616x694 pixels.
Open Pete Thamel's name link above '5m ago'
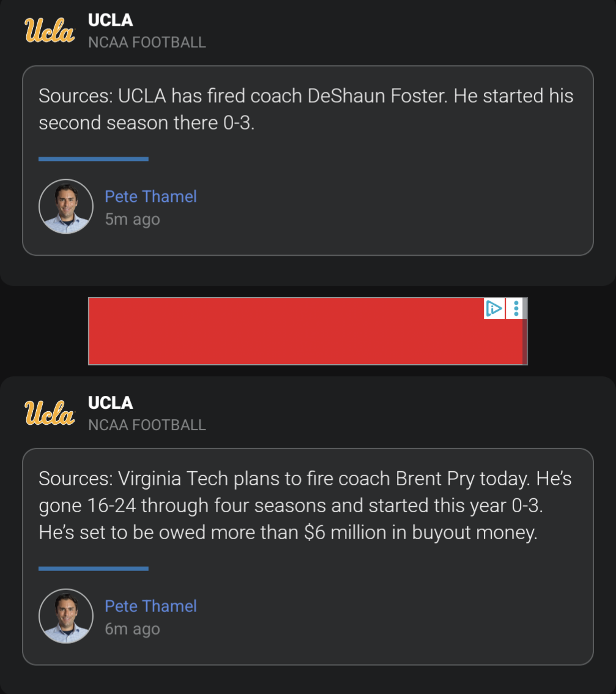pyautogui.click(x=150, y=196)
